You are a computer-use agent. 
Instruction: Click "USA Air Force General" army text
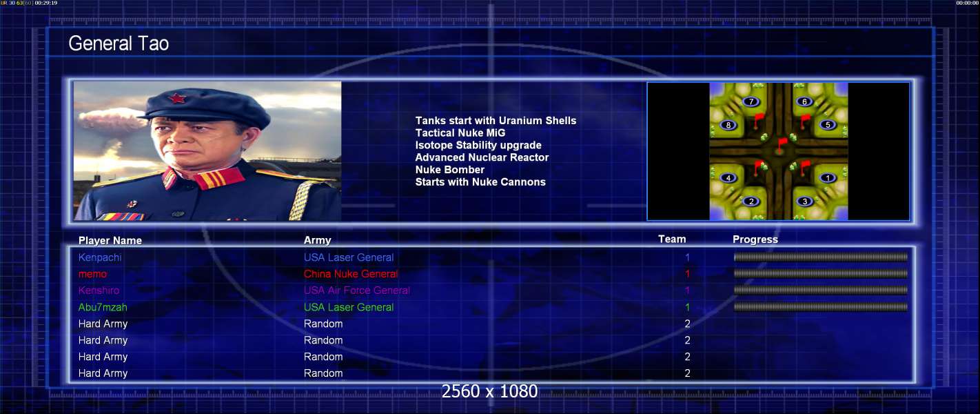click(x=357, y=290)
